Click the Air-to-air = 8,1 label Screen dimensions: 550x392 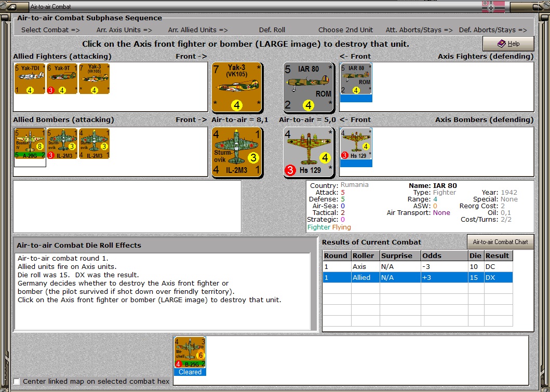point(240,120)
